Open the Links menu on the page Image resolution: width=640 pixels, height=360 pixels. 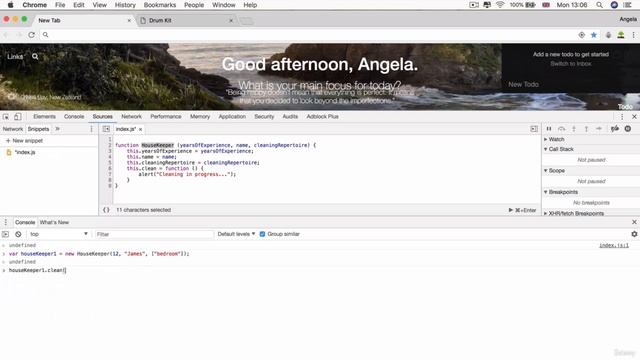15,57
